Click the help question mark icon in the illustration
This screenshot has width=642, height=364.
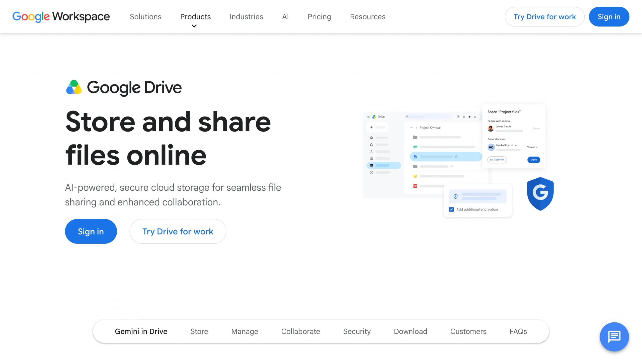[x=458, y=117]
